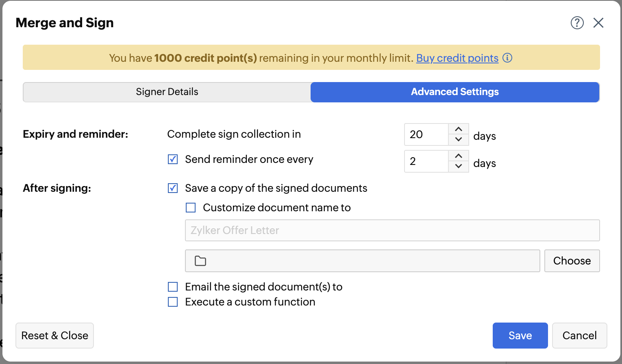Enable Customize document name to checkbox
Image resolution: width=622 pixels, height=364 pixels.
pyautogui.click(x=191, y=208)
